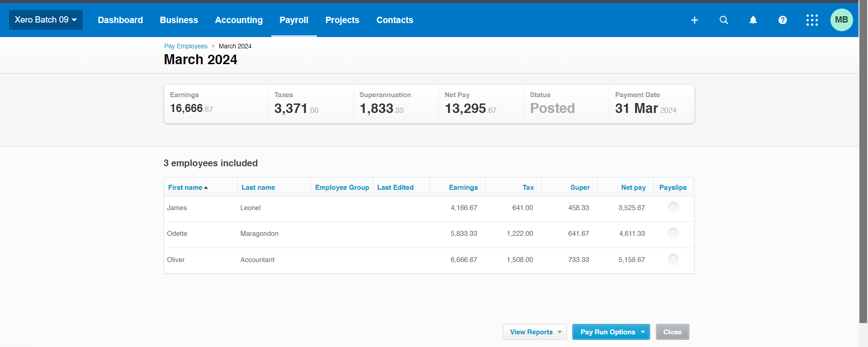
Task: Go to Pay Employees breadcrumb link
Action: (x=186, y=46)
